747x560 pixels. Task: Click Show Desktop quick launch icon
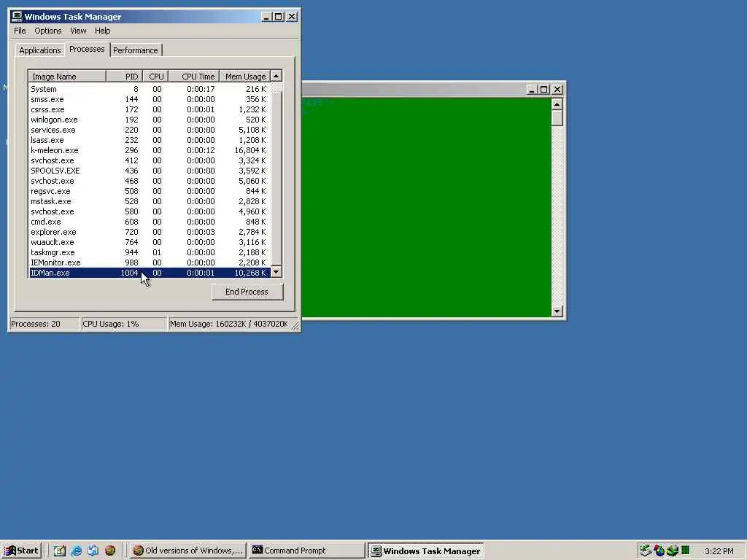point(59,551)
